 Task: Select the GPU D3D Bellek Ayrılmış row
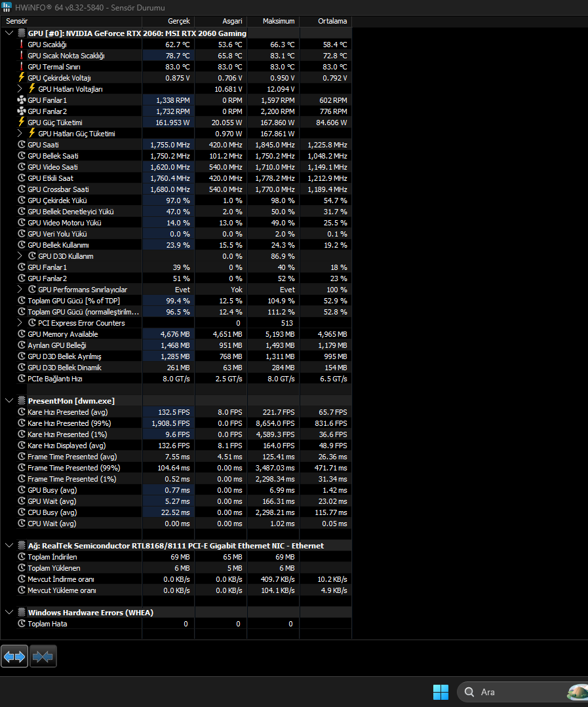coord(176,356)
